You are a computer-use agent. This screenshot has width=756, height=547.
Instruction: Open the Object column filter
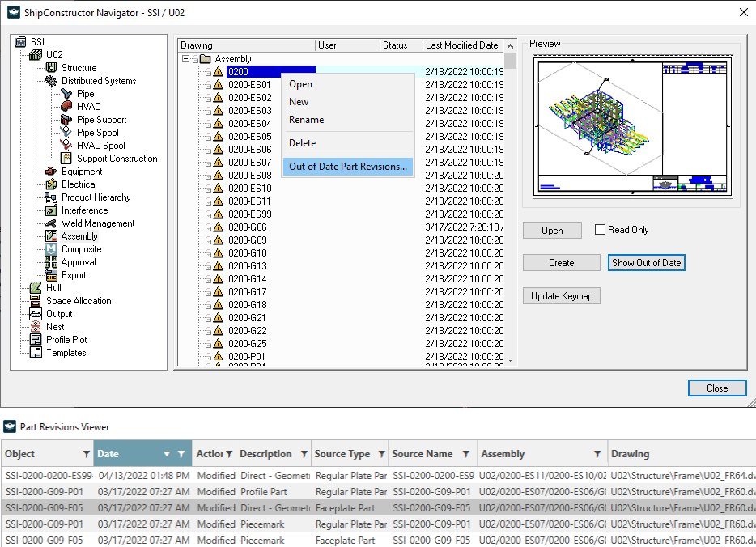(x=87, y=454)
